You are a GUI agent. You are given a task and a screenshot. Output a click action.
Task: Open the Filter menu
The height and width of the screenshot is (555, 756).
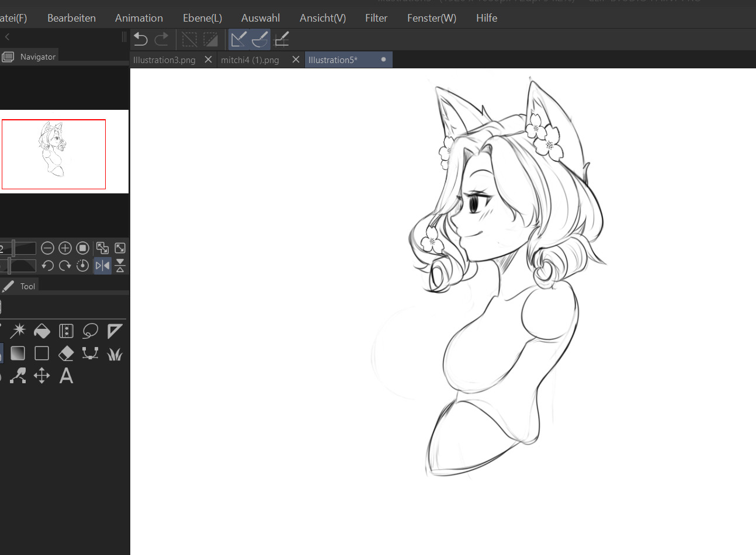click(x=376, y=18)
